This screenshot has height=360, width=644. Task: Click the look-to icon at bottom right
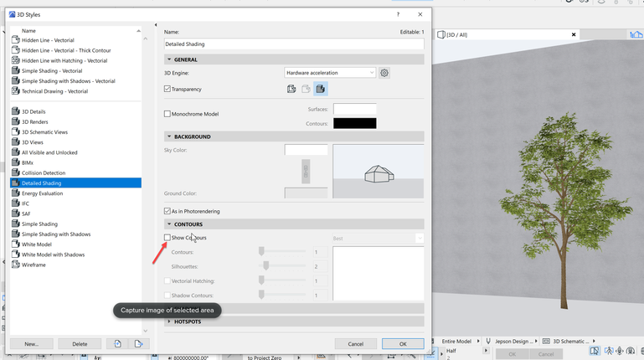[631, 351]
